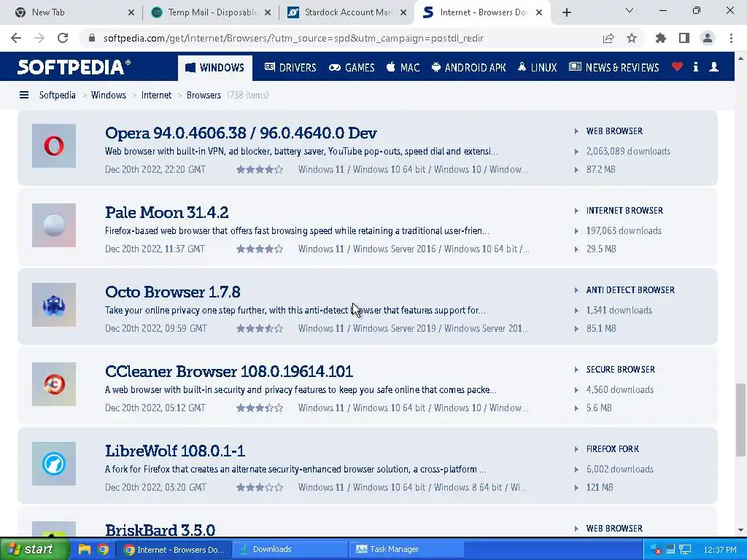Open the CCleaner Browser 108.0.19614.101 link
747x560 pixels.
(228, 371)
